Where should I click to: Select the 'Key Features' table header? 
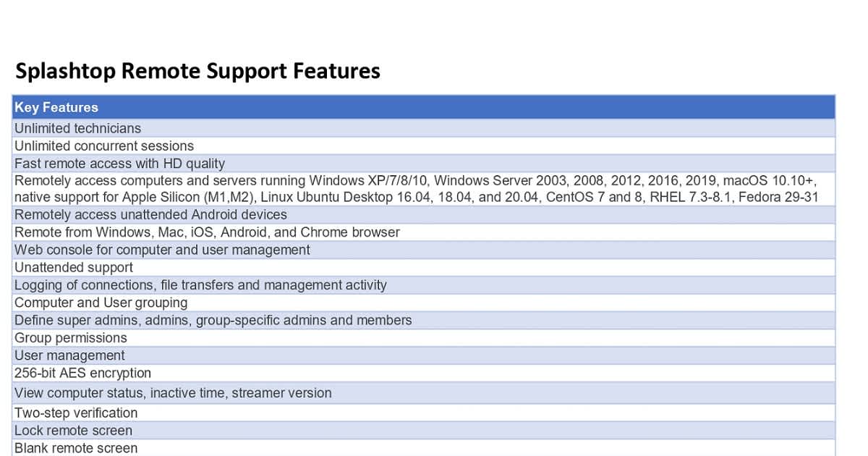coord(424,107)
